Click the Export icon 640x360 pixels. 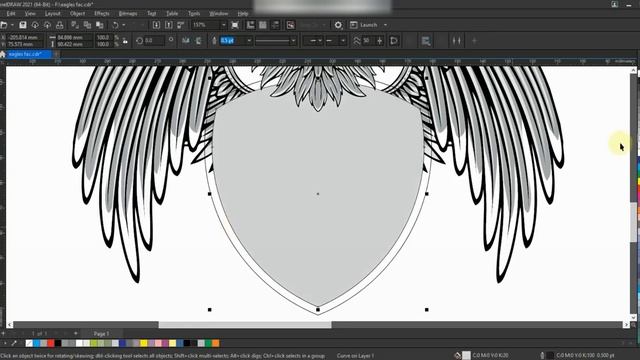click(x=169, y=25)
